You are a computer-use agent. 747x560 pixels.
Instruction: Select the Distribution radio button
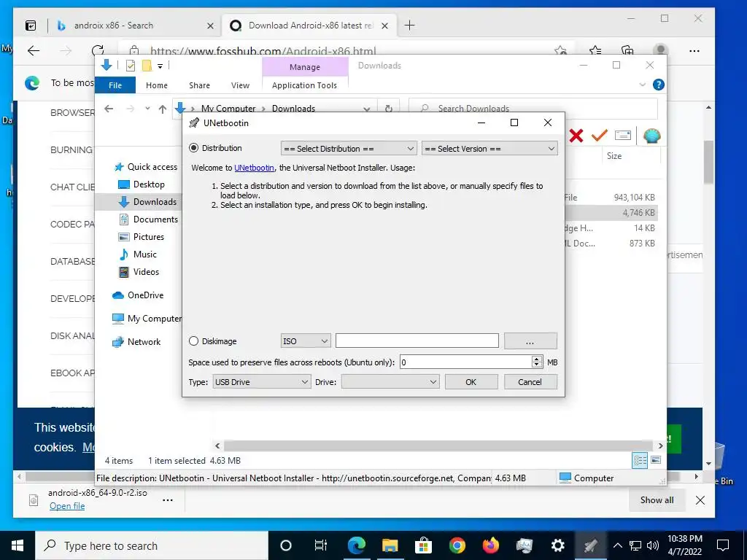click(193, 148)
